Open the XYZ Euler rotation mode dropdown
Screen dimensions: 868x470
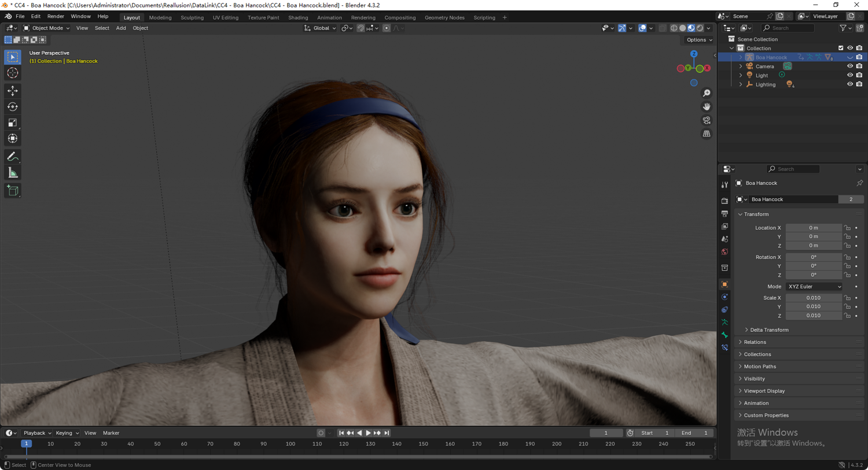tap(814, 287)
